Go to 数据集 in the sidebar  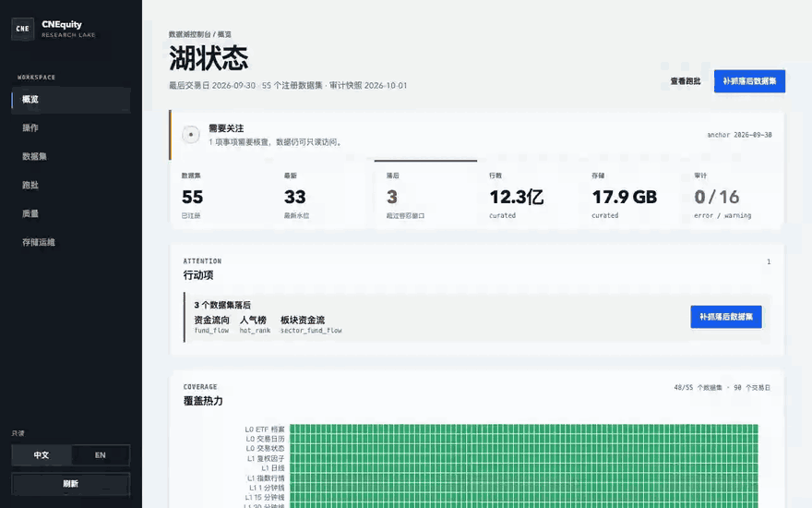pos(71,156)
